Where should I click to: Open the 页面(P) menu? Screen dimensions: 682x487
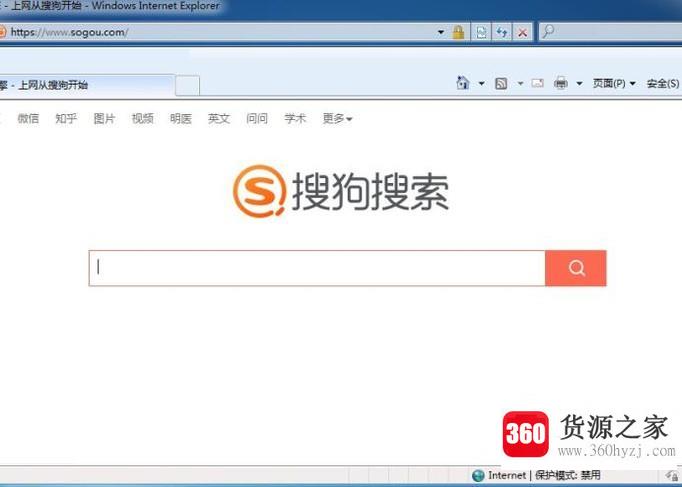click(x=614, y=83)
